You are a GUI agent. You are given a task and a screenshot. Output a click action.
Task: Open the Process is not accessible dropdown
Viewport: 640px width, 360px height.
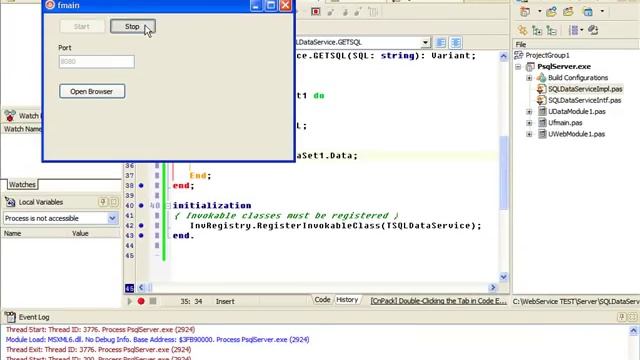pos(112,218)
